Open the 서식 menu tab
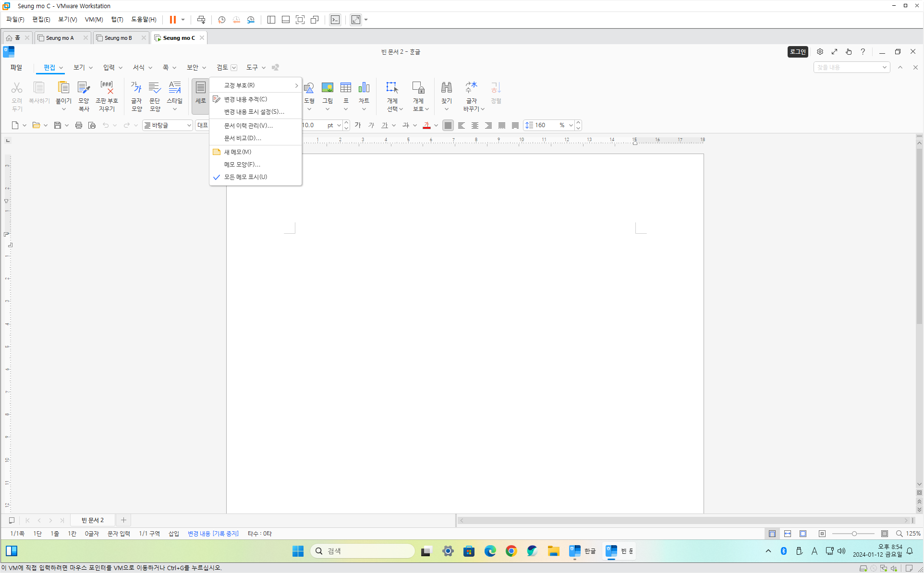 click(x=139, y=68)
